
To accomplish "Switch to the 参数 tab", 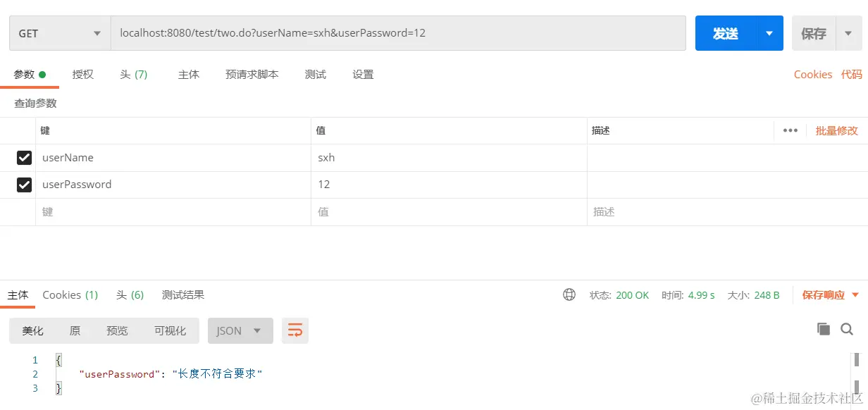I will point(30,74).
